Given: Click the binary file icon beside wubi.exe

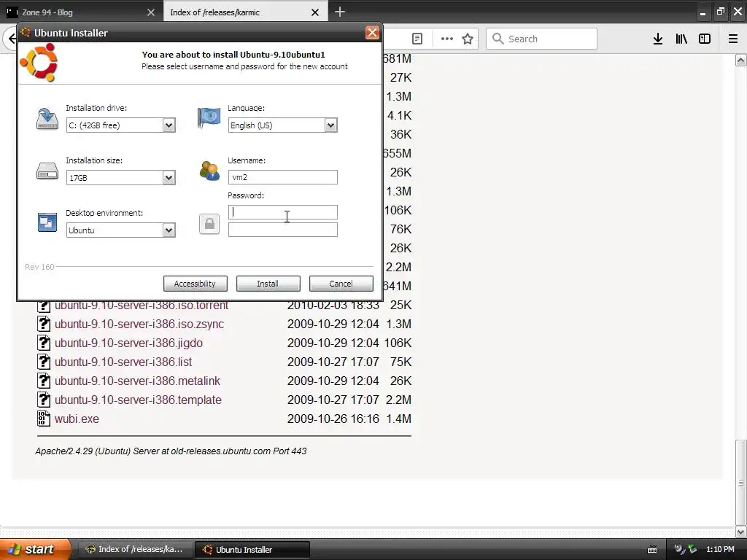Looking at the screenshot, I should tap(44, 419).
